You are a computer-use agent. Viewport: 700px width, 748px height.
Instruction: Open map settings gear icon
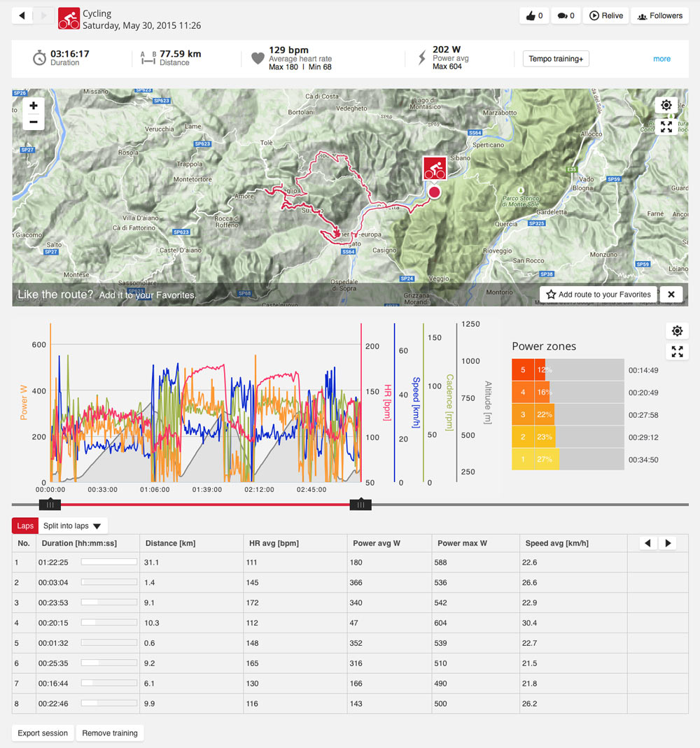(x=666, y=105)
